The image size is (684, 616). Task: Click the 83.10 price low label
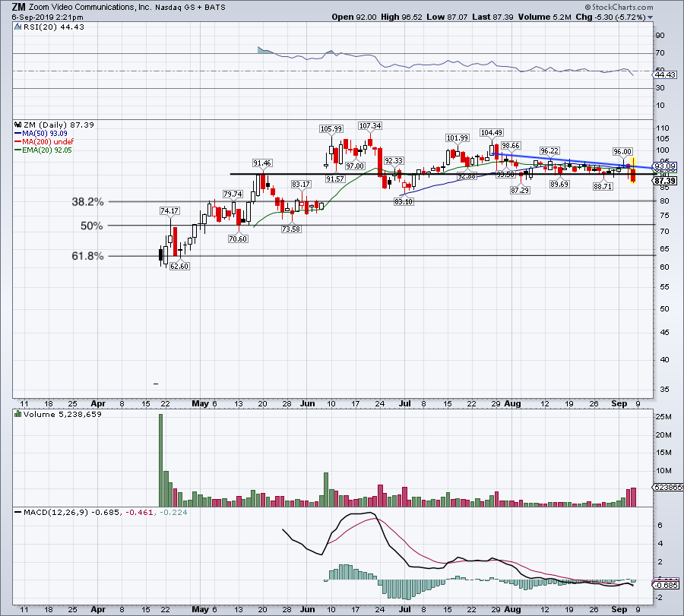click(x=404, y=201)
